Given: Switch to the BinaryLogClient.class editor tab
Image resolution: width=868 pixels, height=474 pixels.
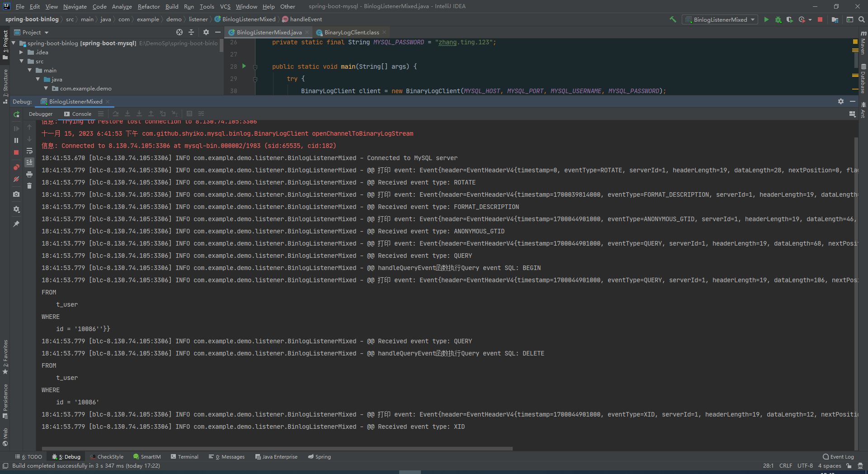Looking at the screenshot, I should [x=351, y=32].
